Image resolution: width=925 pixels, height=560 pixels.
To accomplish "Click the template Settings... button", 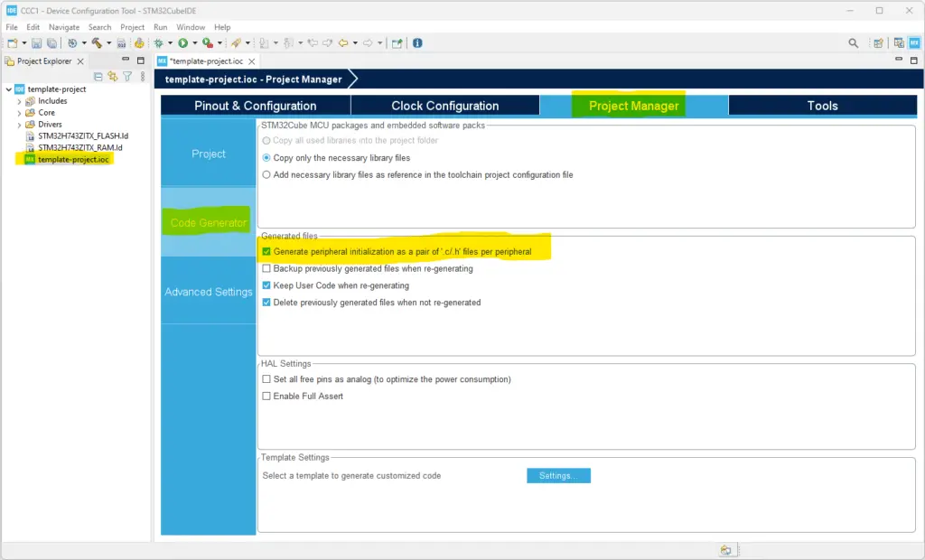I will pos(558,475).
